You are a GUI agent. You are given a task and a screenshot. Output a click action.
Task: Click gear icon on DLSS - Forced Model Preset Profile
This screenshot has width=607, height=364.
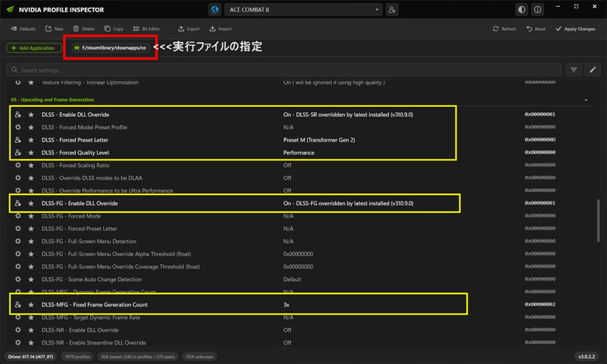pyautogui.click(x=18, y=127)
